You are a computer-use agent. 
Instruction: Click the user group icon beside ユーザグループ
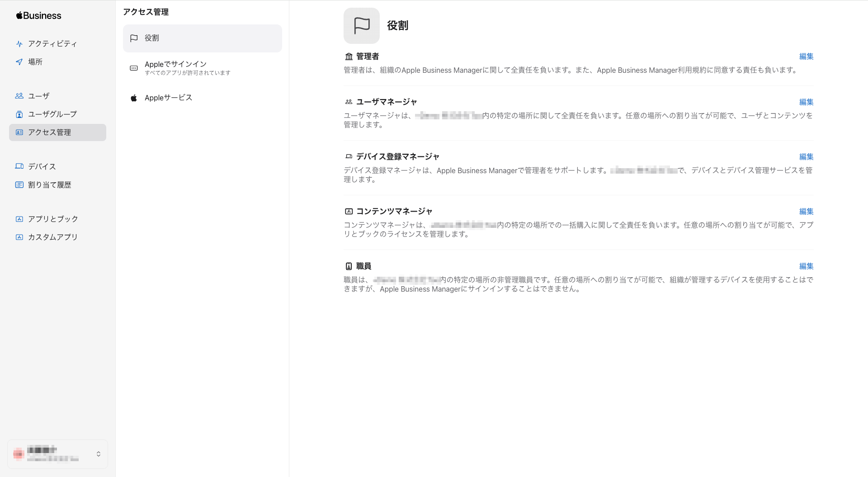pyautogui.click(x=19, y=114)
